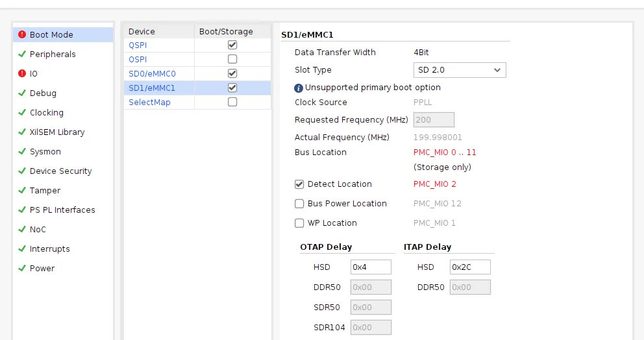Click the info icon for unsupported boot option
644x340 pixels.
click(299, 88)
